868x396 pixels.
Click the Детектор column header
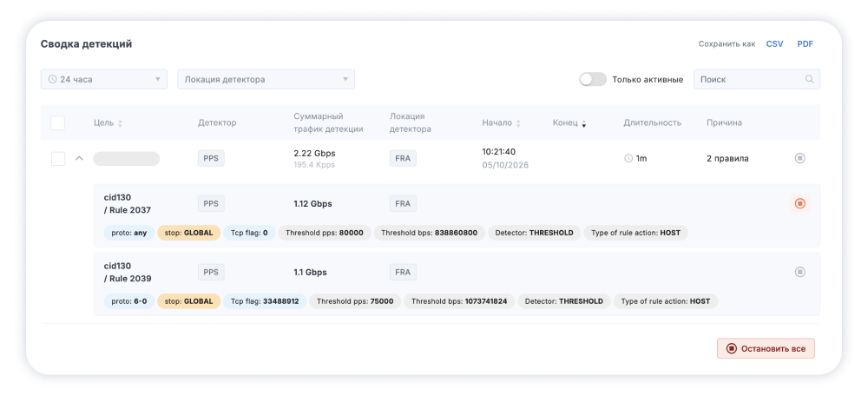[217, 123]
